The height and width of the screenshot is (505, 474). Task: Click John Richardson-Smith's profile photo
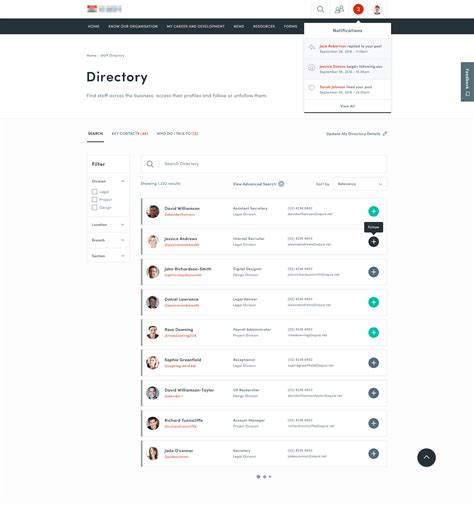tap(153, 272)
